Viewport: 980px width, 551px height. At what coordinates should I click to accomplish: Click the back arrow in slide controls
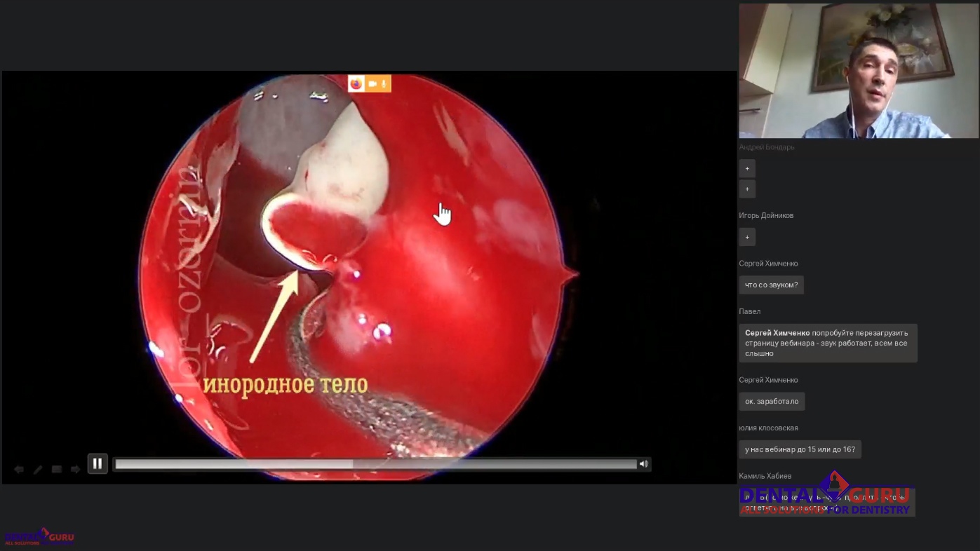19,469
